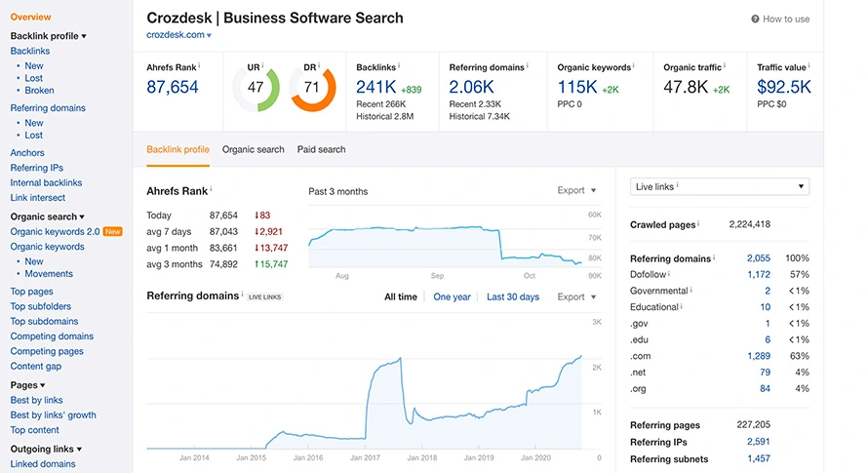The width and height of the screenshot is (868, 473).
Task: Click info icon next to Crawled pages
Action: tap(700, 224)
